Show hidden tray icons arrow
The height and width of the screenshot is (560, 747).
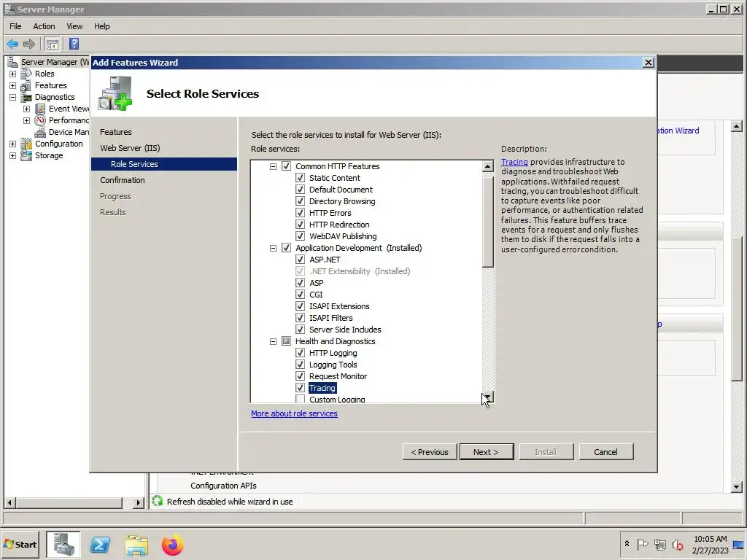627,544
